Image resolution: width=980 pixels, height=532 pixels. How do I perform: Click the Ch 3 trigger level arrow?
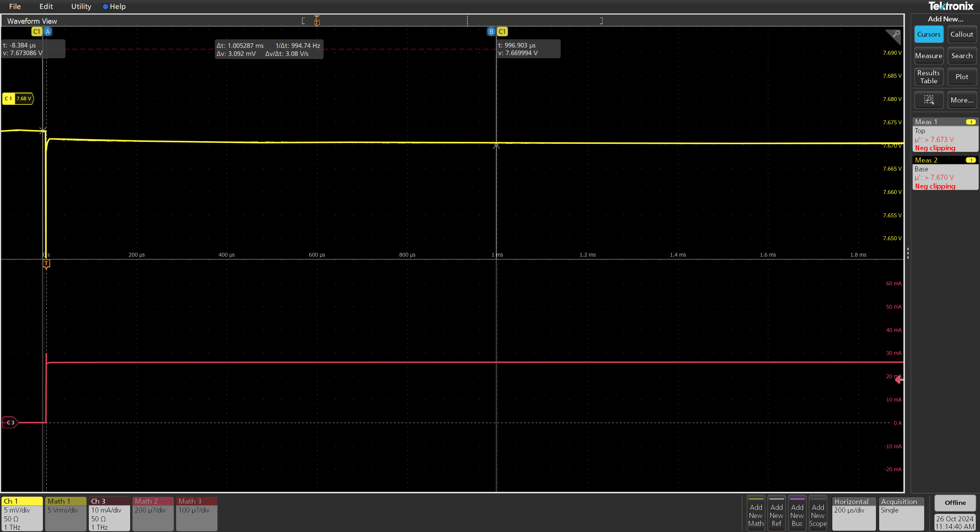pyautogui.click(x=899, y=380)
